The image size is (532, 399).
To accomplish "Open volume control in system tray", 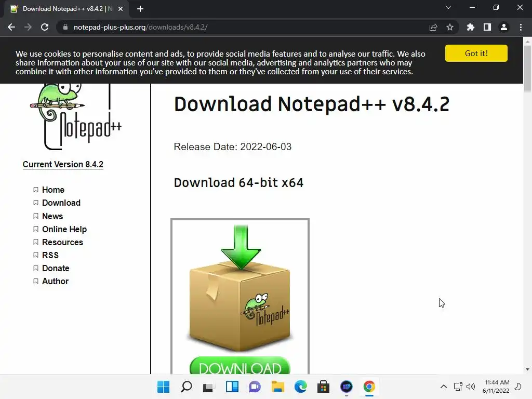I will (x=471, y=387).
